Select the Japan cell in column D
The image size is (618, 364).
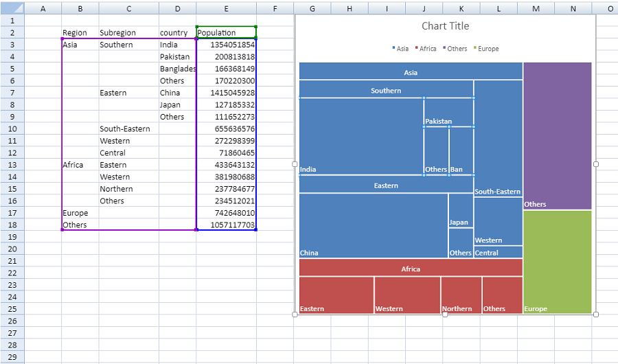[177, 104]
